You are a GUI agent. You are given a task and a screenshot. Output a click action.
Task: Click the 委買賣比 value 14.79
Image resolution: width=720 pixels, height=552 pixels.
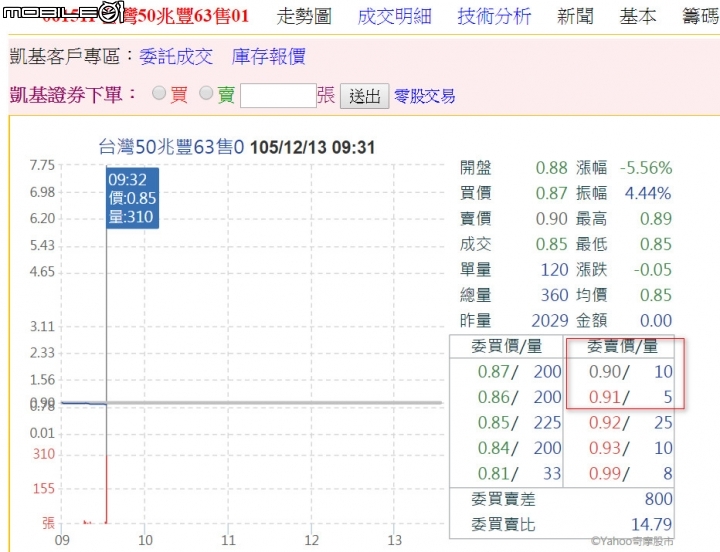tap(652, 524)
